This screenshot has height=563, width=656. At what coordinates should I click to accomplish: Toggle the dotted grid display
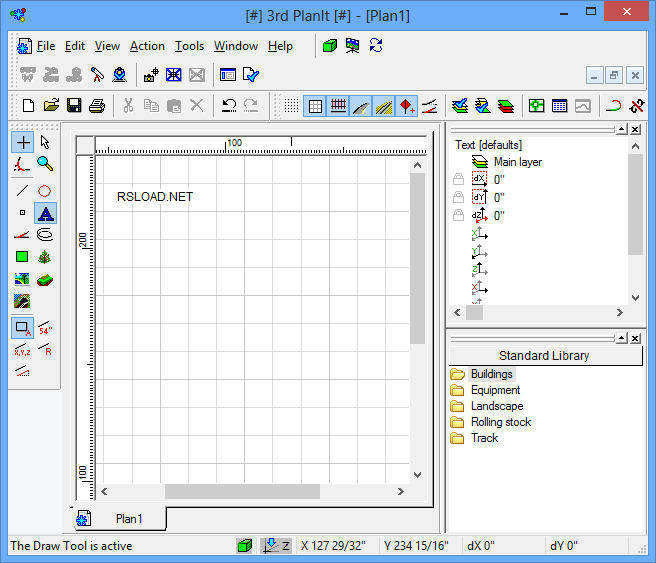291,106
